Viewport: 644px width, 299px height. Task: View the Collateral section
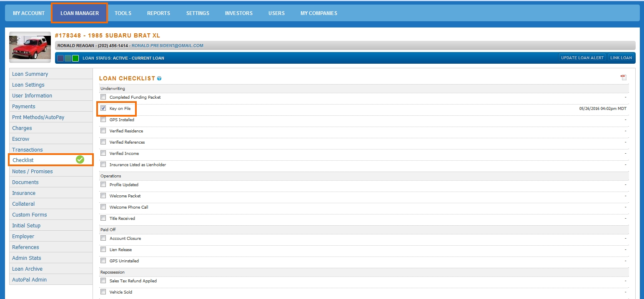point(51,204)
